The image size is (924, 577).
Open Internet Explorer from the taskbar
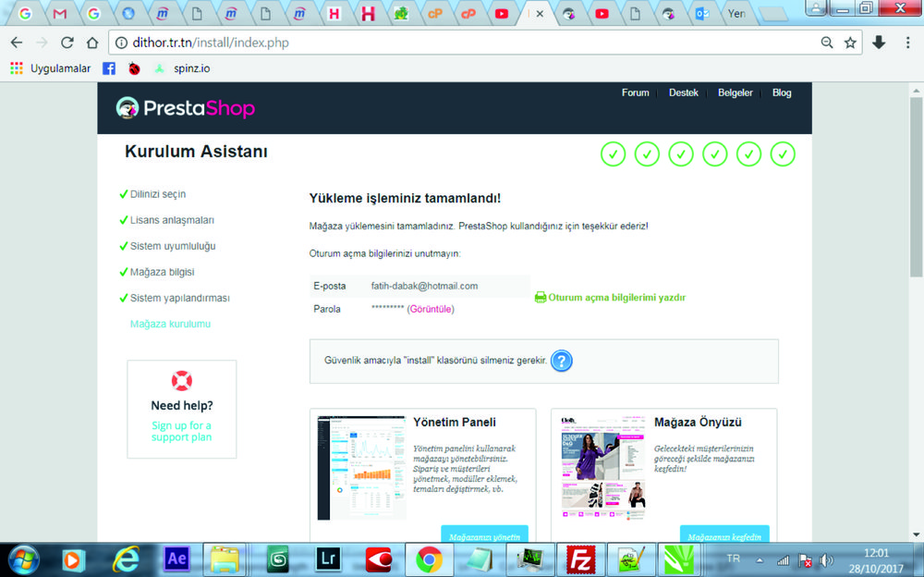[x=126, y=559]
